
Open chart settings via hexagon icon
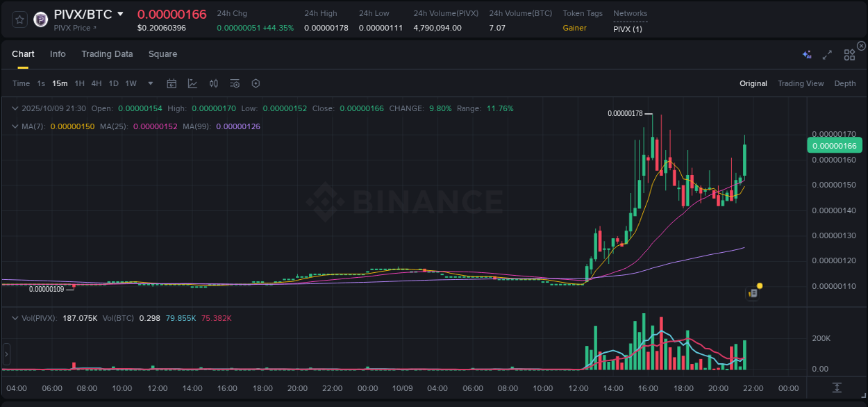tap(256, 83)
